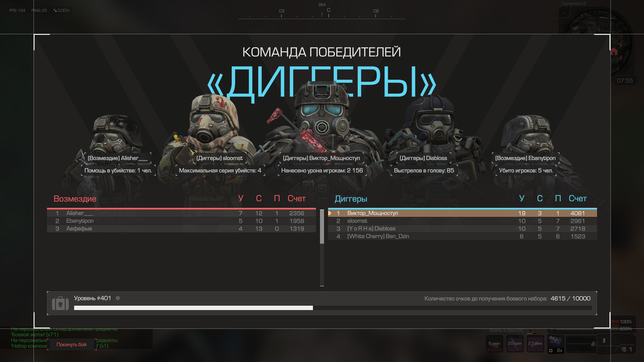Viewport: 644px width, 362px height.
Task: Click the Выстрелов в голову: 85 label
Action: [424, 170]
